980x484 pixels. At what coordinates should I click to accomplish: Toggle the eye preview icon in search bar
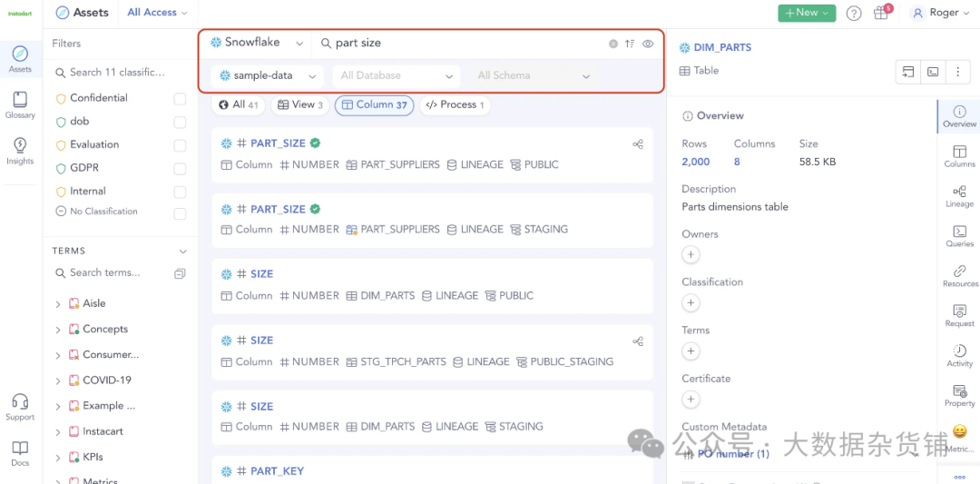pyautogui.click(x=648, y=44)
